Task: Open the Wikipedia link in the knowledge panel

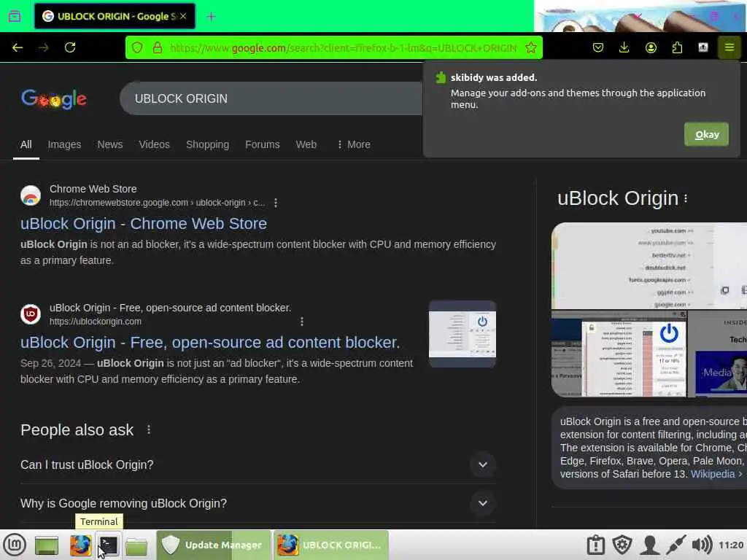Action: [x=713, y=474]
